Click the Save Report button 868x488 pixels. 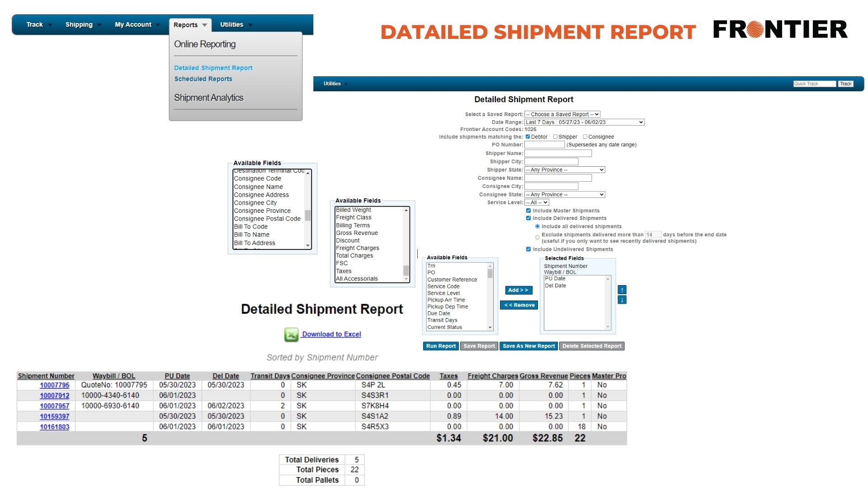coord(479,346)
